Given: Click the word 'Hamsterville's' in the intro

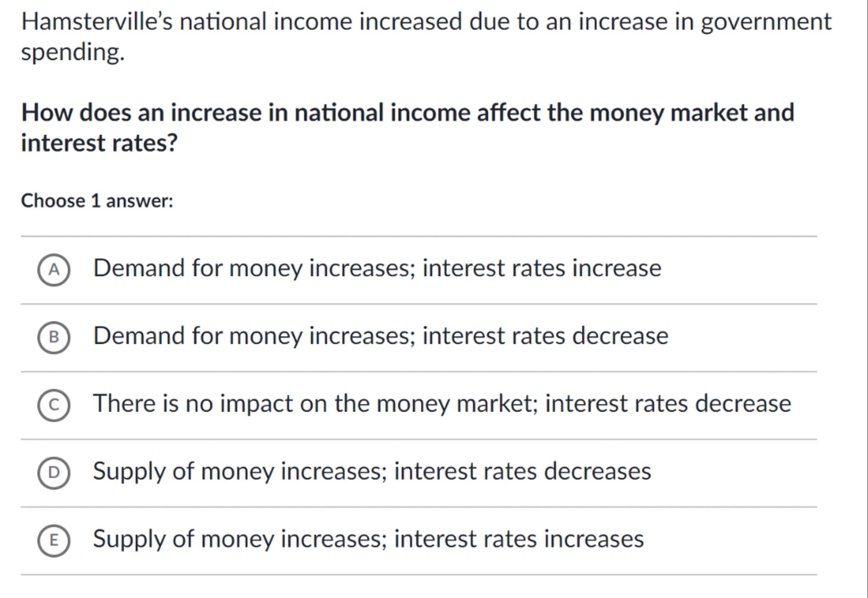Looking at the screenshot, I should (97, 22).
